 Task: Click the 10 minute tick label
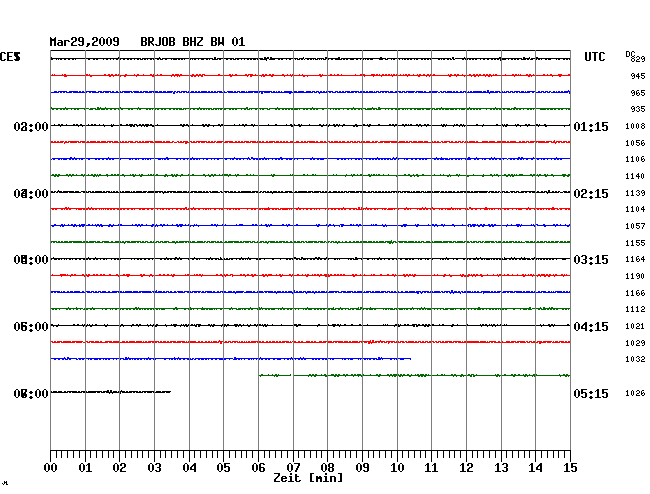click(x=397, y=468)
